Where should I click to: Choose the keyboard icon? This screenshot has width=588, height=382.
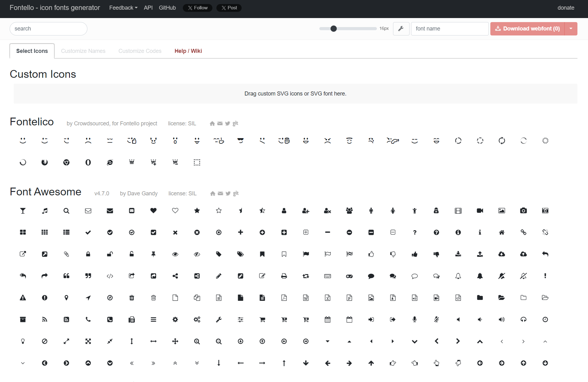pos(328,276)
